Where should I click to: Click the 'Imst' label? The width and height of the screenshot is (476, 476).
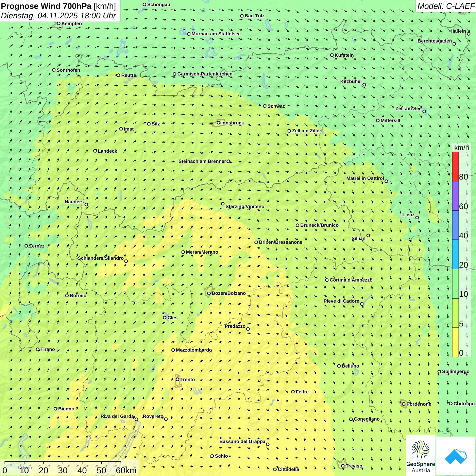(129, 129)
